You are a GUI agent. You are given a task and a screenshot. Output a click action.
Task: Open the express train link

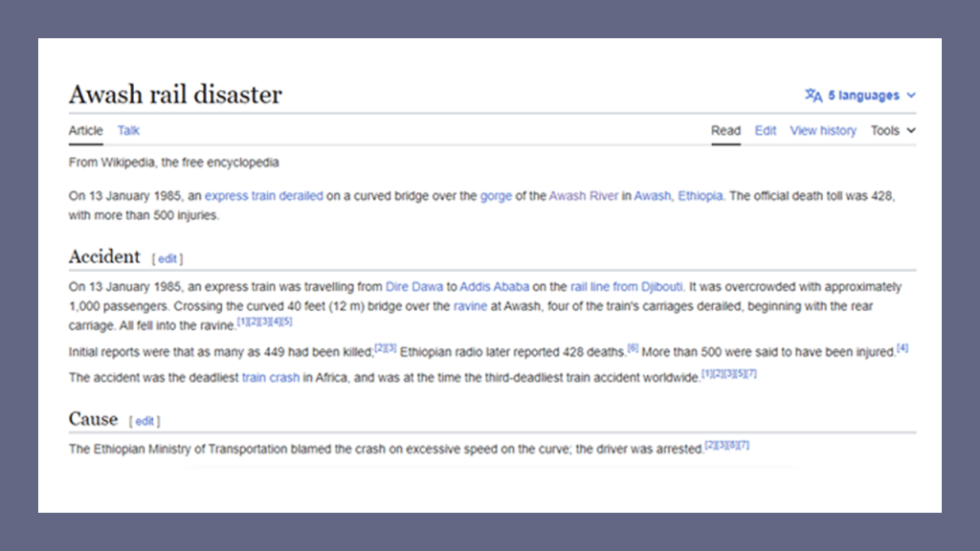coord(238,196)
